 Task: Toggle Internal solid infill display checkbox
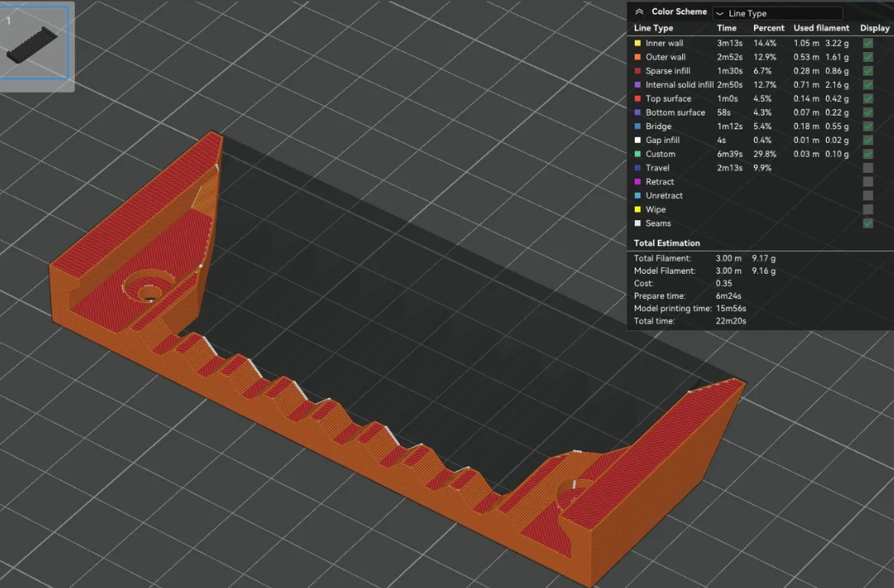(868, 85)
